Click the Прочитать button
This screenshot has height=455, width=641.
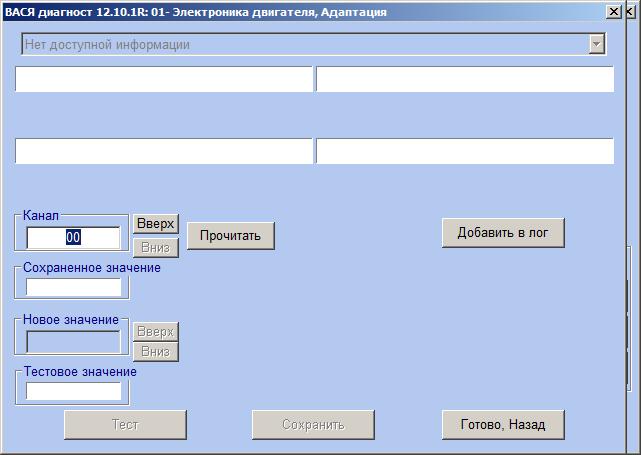tap(230, 236)
